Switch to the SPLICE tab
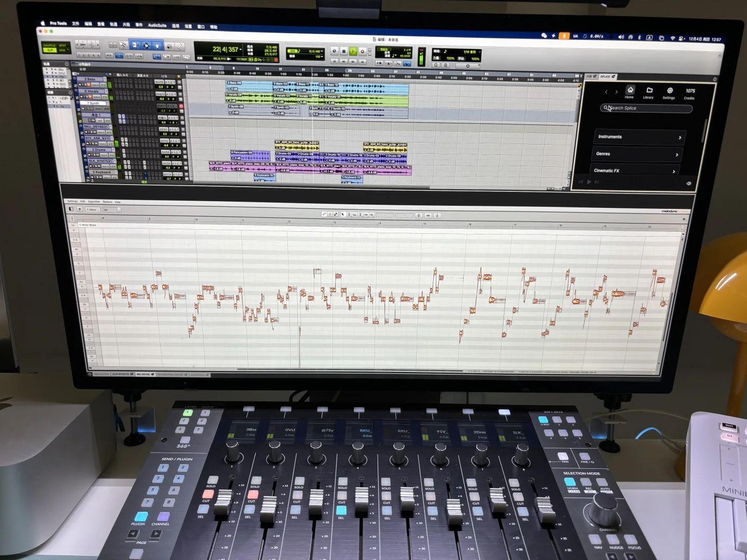The image size is (747, 560). [607, 77]
